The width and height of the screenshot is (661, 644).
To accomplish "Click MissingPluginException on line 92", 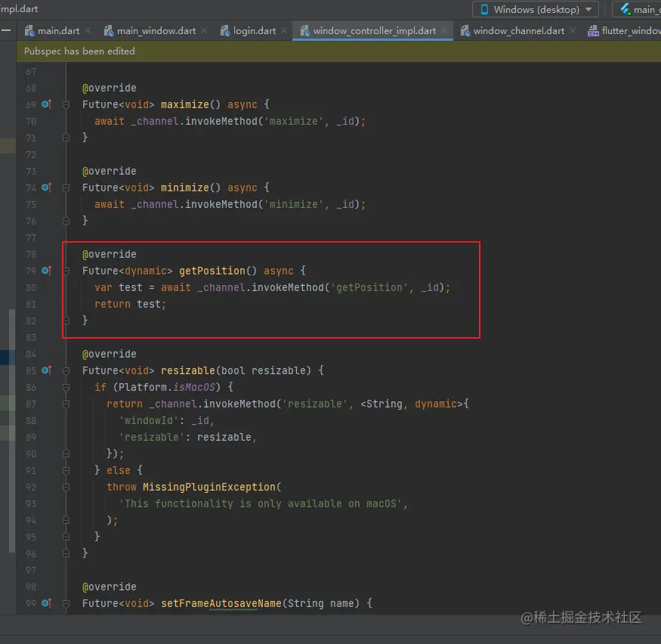I will 208,487.
